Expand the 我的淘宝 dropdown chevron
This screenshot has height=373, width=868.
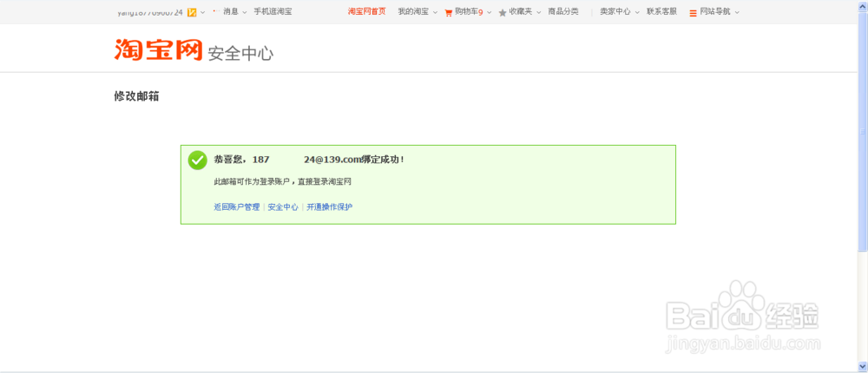[435, 12]
